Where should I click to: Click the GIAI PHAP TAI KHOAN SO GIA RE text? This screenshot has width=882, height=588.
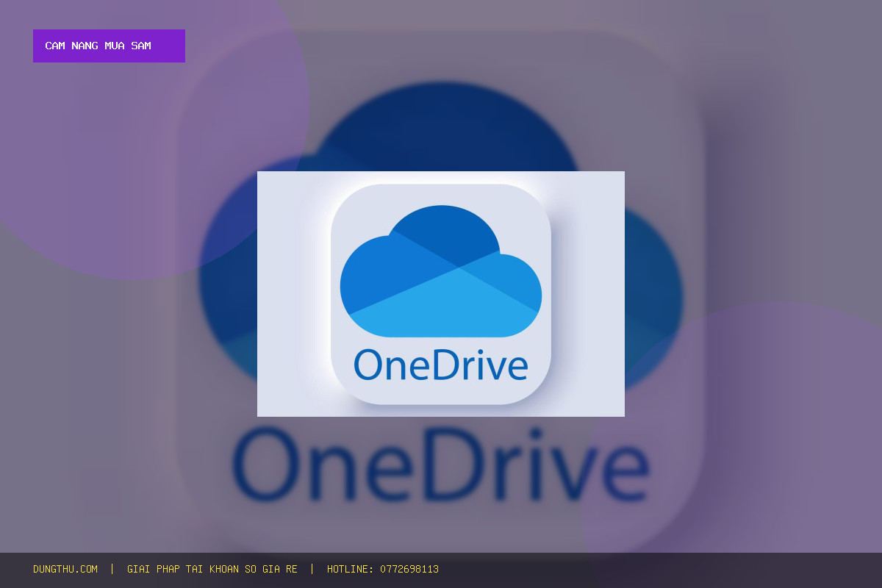click(212, 569)
